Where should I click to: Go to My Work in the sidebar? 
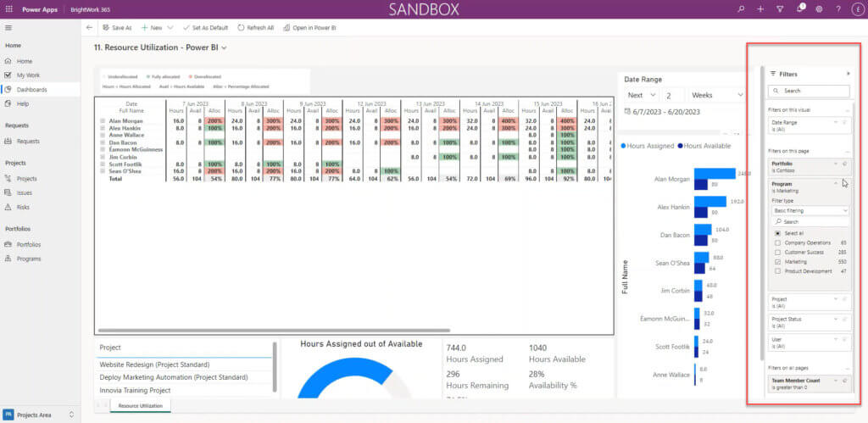[x=28, y=75]
